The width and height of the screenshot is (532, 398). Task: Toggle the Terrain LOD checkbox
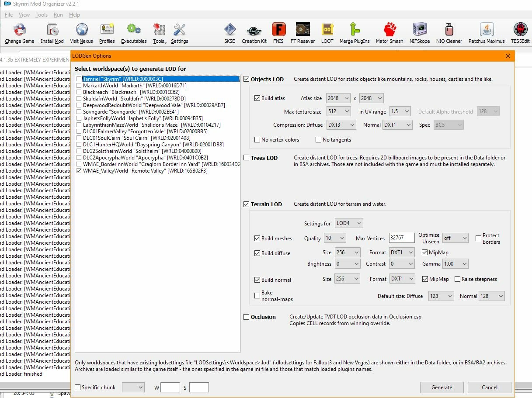247,204
